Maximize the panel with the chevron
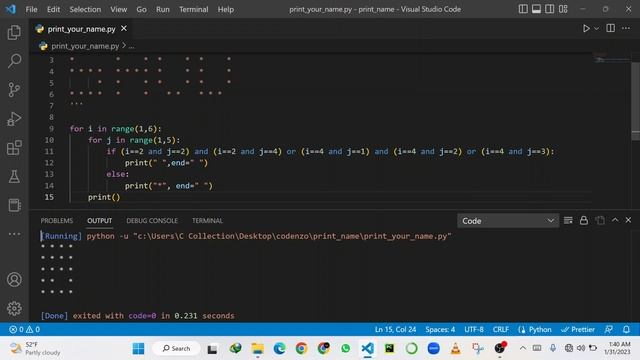The height and width of the screenshot is (360, 640). [x=615, y=220]
